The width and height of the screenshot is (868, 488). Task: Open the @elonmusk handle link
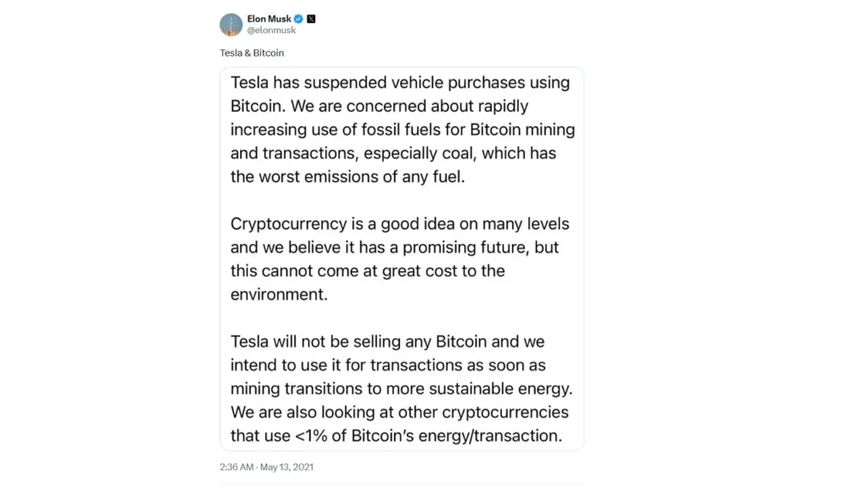[271, 30]
